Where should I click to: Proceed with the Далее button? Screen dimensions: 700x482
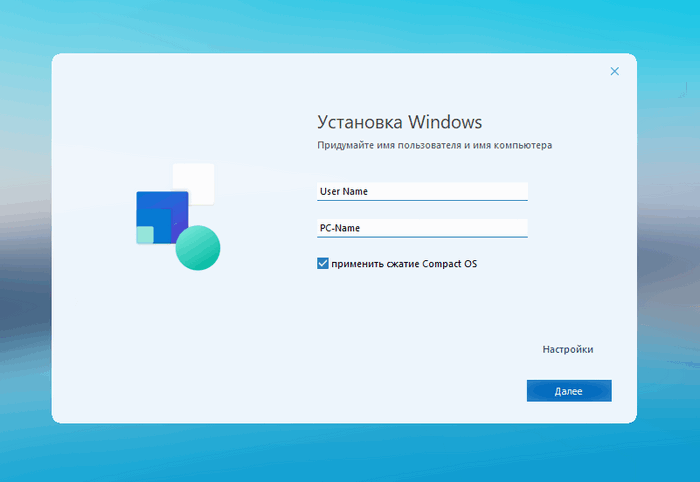[x=569, y=391]
